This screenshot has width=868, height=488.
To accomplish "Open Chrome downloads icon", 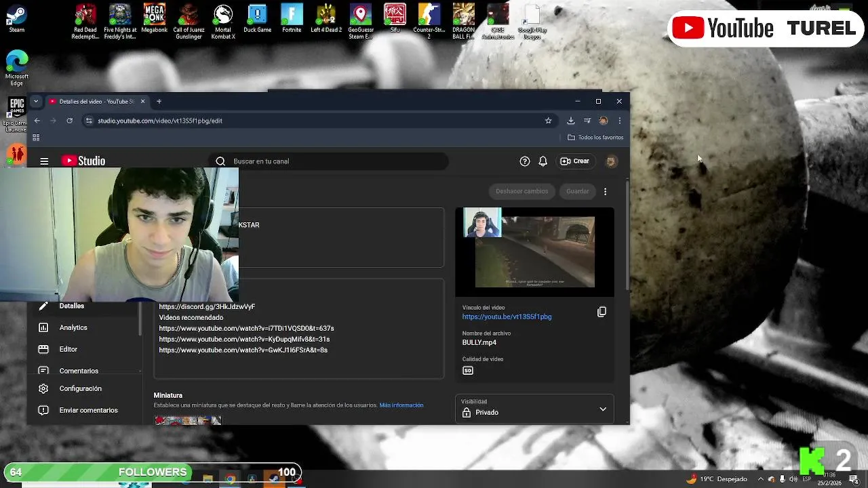I will [x=570, y=121].
